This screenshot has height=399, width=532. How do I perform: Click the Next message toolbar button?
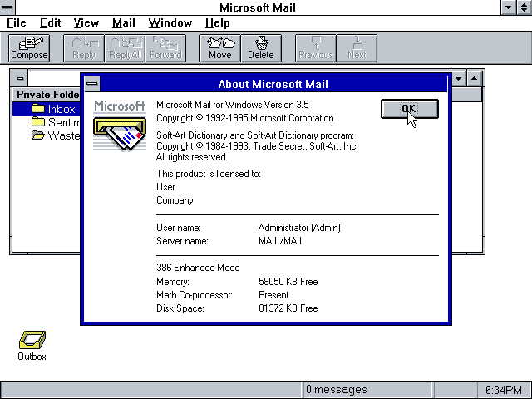357,48
